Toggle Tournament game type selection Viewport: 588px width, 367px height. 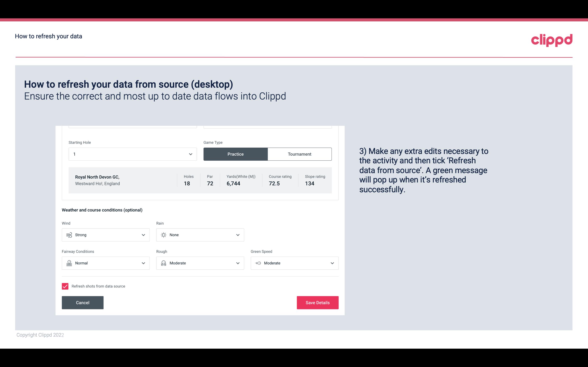(299, 154)
